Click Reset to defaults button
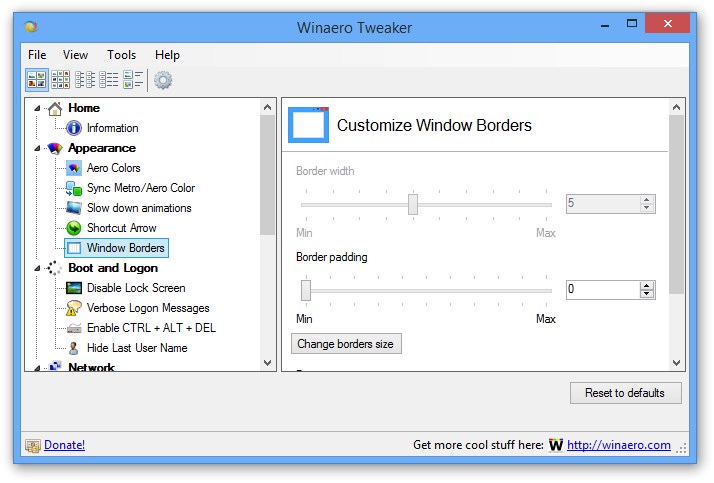 pyautogui.click(x=625, y=393)
